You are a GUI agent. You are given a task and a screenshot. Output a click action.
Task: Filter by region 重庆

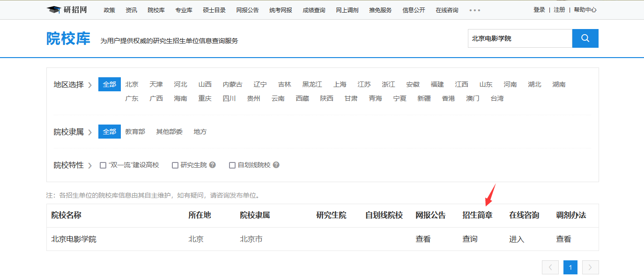click(x=205, y=98)
